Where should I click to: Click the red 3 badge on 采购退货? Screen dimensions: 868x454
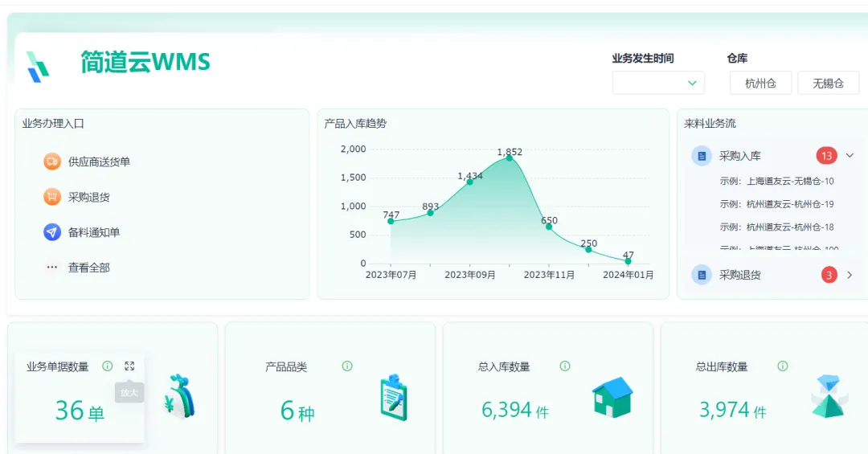[x=829, y=275]
